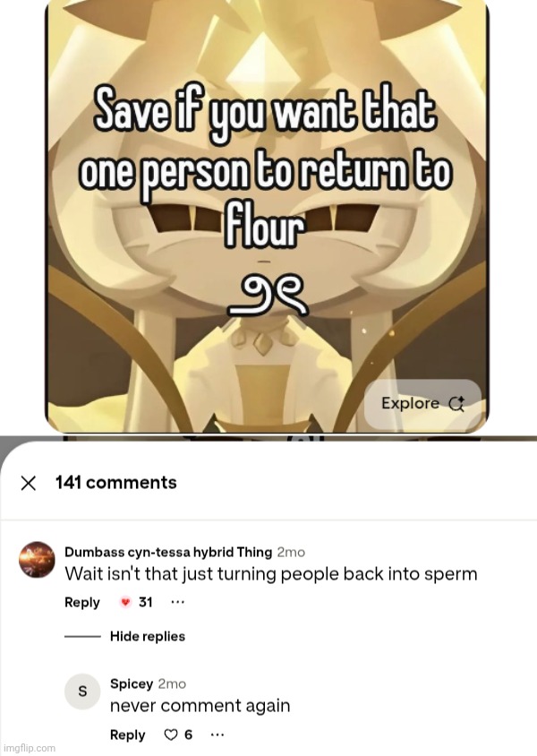The image size is (537, 756).
Task: Select the never comment again reply text
Action: 200,706
